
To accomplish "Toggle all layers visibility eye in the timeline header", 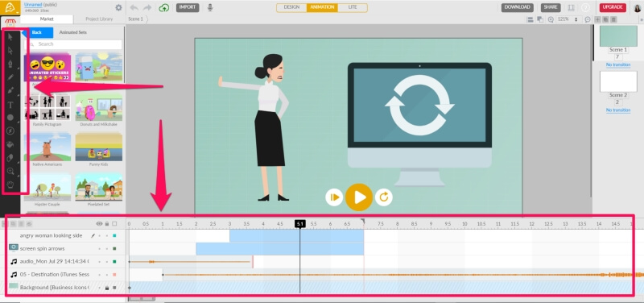I will coord(99,224).
